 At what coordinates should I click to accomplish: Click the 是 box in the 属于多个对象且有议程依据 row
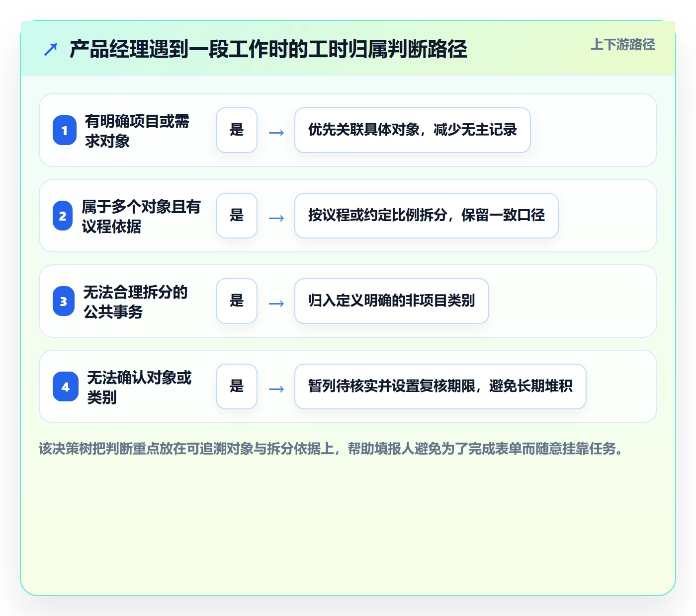click(x=237, y=216)
